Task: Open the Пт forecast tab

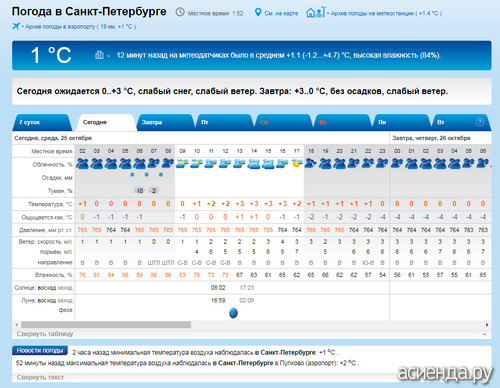Action: click(225, 122)
